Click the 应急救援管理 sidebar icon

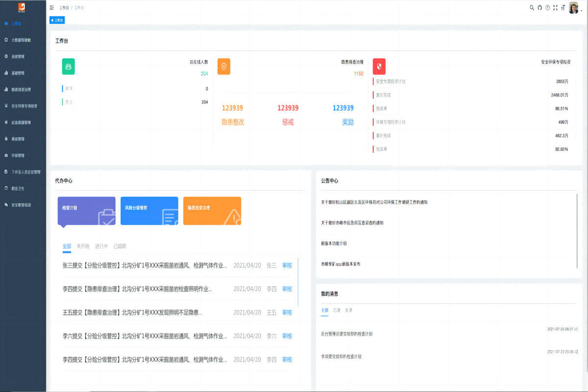click(x=6, y=122)
